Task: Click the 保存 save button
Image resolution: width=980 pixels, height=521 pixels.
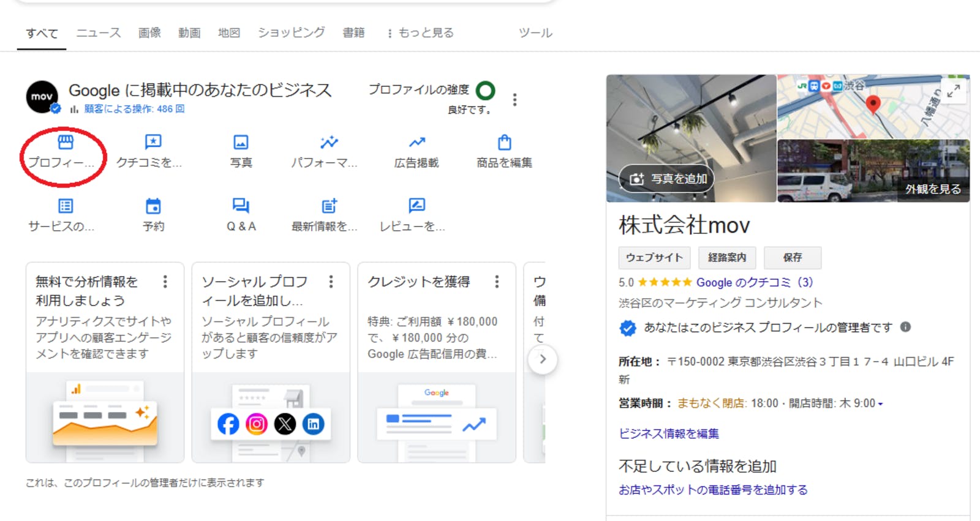Action: tap(793, 258)
